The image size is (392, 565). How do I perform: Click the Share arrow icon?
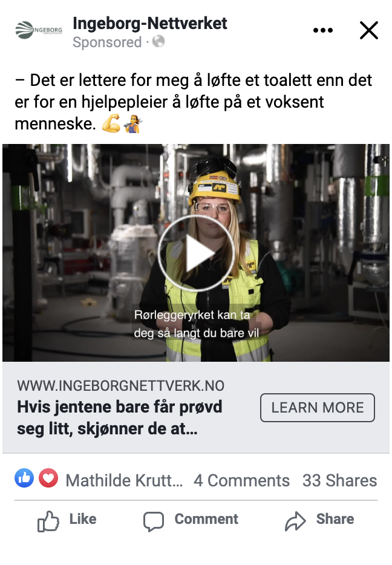click(295, 521)
